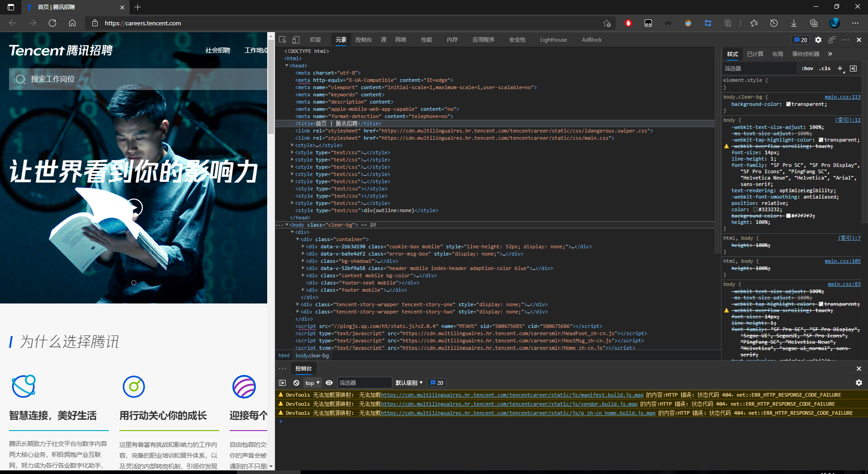
Task: Open the 控制台 tab in top toolbar
Action: click(x=363, y=40)
